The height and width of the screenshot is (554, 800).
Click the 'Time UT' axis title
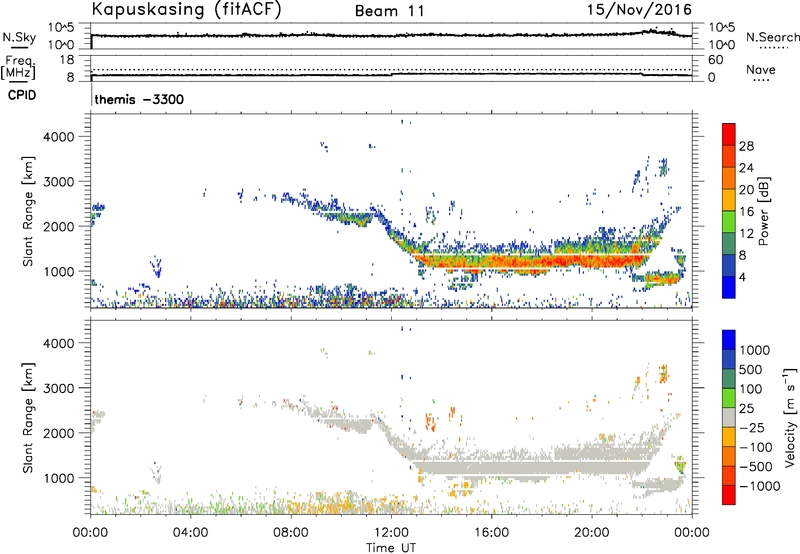click(391, 548)
